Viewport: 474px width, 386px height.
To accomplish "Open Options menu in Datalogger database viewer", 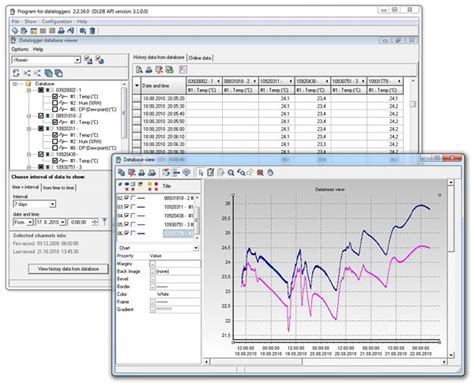I will 20,49.
